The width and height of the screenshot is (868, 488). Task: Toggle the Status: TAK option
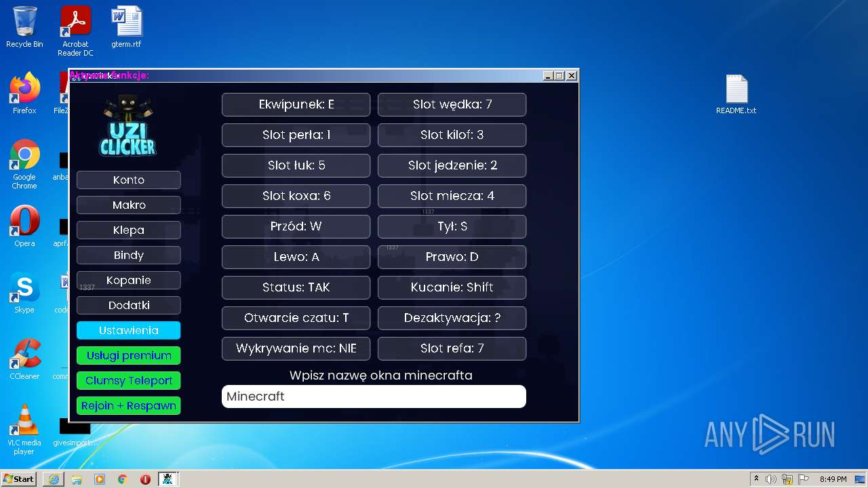click(296, 287)
